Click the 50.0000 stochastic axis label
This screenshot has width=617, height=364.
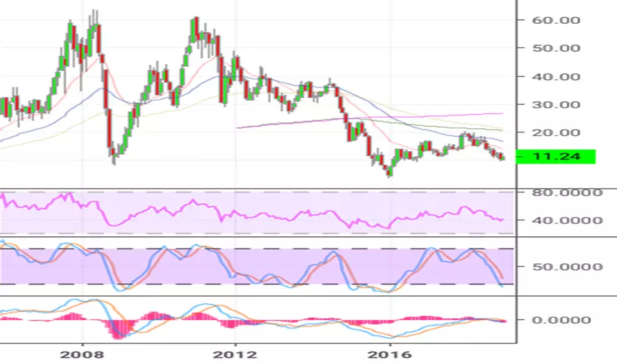point(567,267)
